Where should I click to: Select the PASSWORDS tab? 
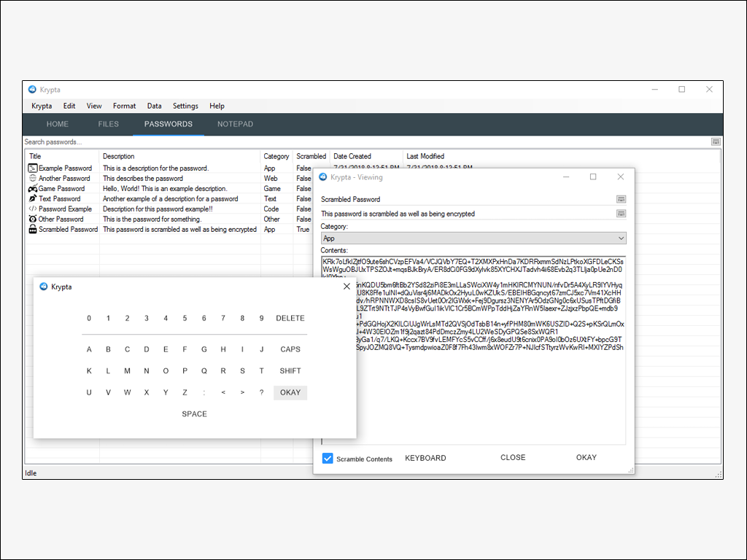click(169, 124)
